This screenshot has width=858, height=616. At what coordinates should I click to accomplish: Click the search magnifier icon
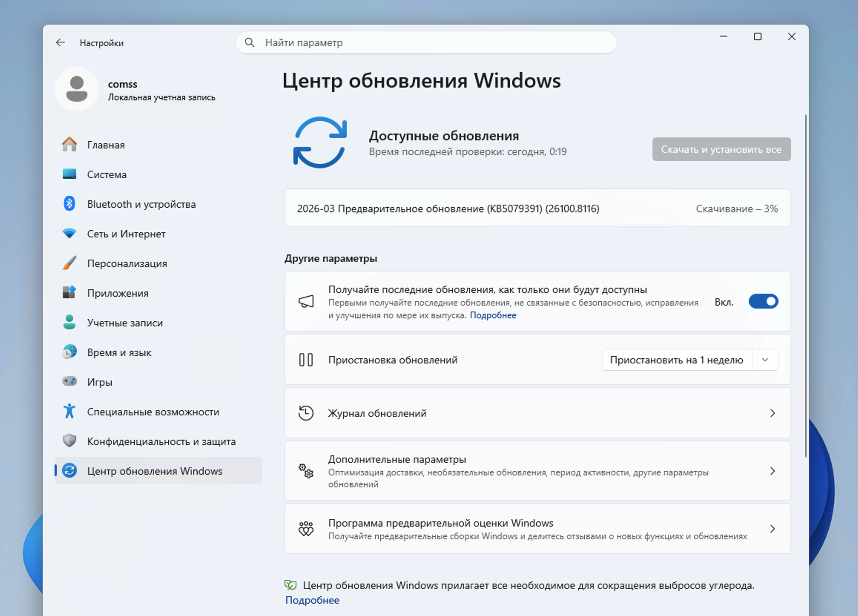click(x=250, y=42)
